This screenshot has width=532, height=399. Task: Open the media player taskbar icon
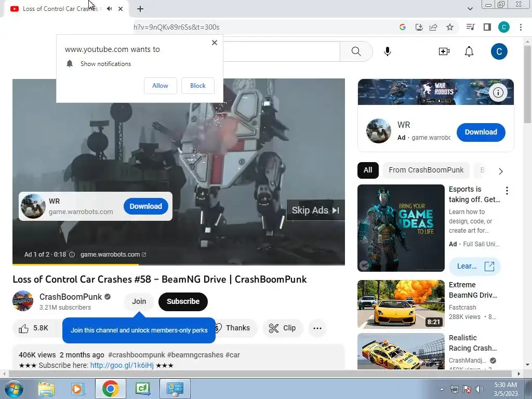tap(77, 389)
